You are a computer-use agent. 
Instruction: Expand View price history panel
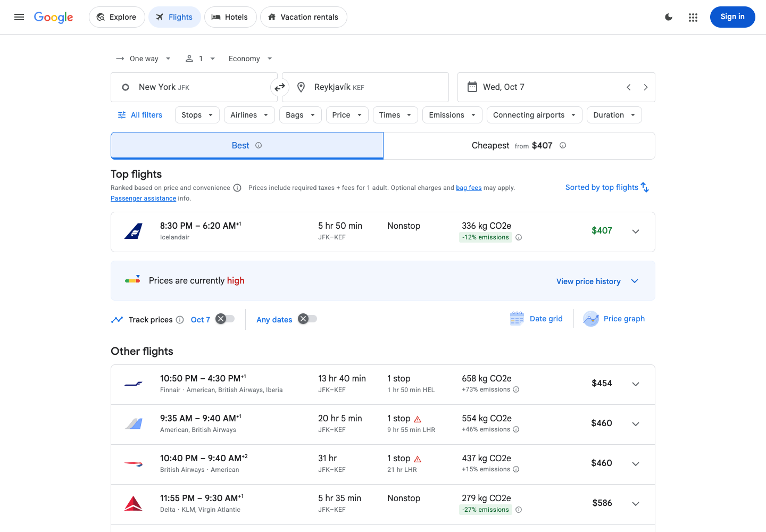point(597,281)
